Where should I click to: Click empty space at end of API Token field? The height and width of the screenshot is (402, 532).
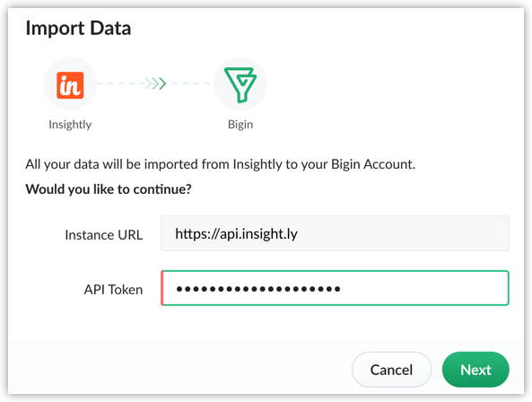pos(424,288)
